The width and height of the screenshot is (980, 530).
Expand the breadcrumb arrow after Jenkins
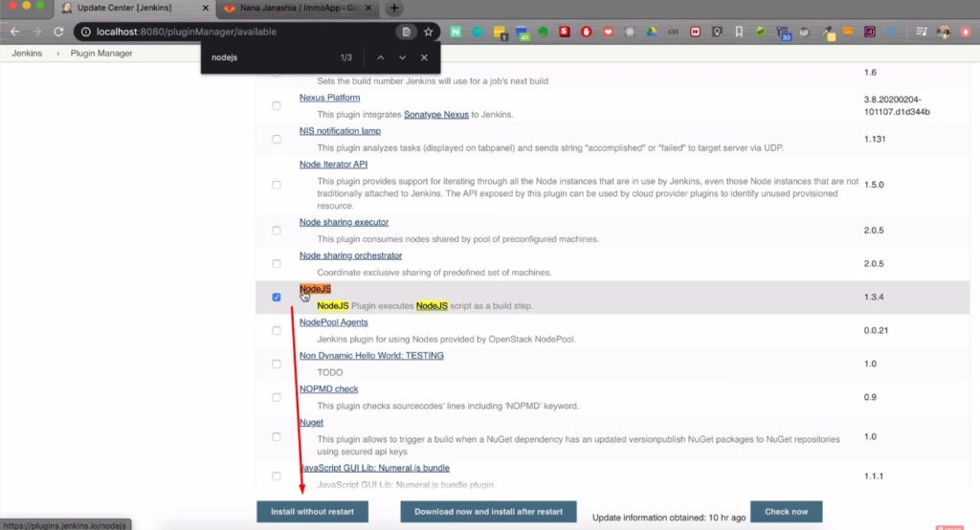(x=58, y=54)
